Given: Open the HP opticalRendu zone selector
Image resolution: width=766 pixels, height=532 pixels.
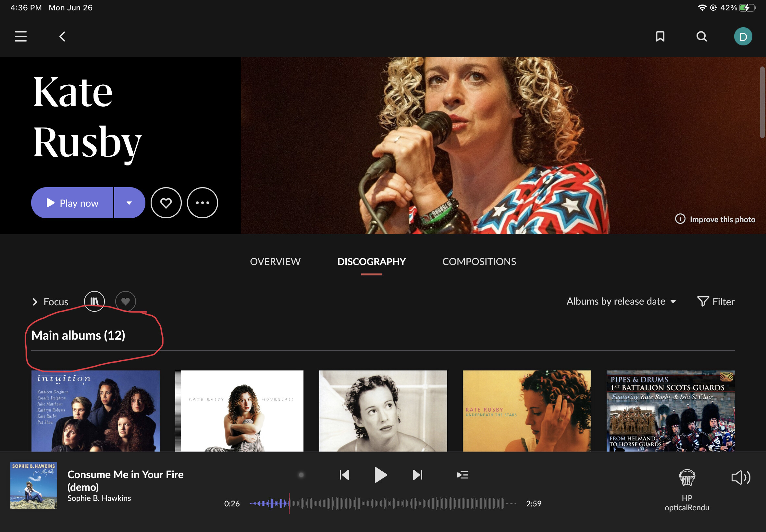Looking at the screenshot, I should (687, 490).
